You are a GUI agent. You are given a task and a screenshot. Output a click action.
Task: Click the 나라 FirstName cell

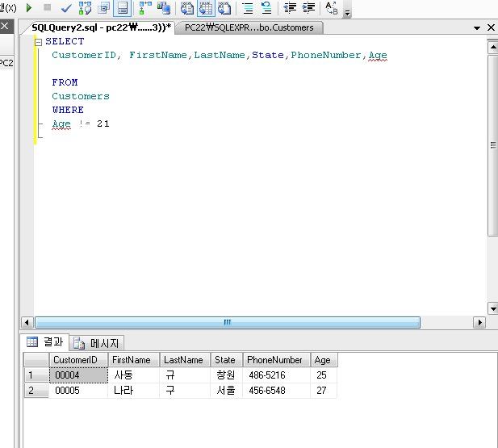pyautogui.click(x=134, y=391)
